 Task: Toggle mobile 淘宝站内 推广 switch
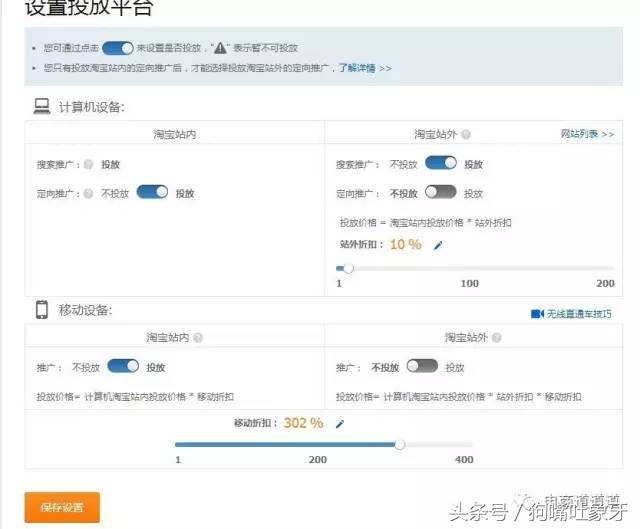click(x=123, y=366)
